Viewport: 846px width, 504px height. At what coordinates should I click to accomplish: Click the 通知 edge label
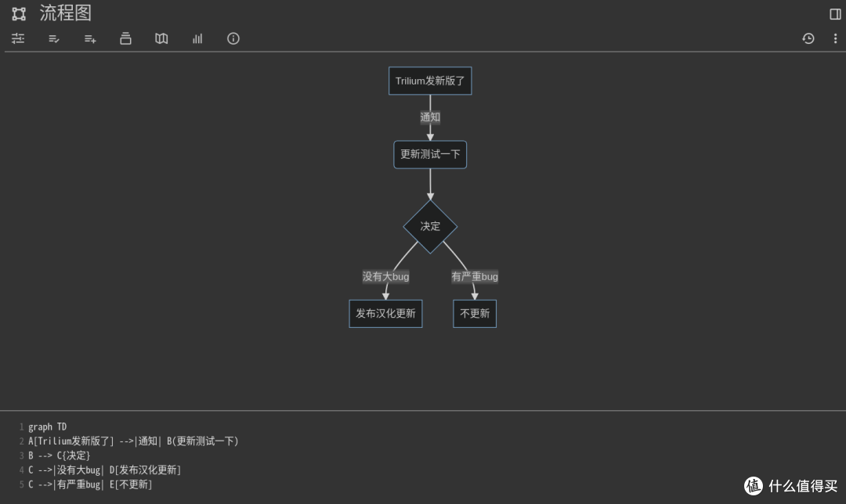pos(430,117)
